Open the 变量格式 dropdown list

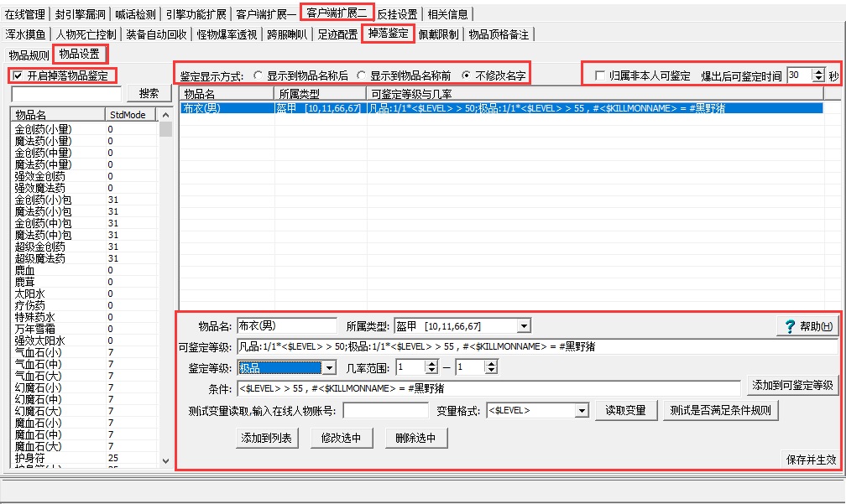coord(581,411)
